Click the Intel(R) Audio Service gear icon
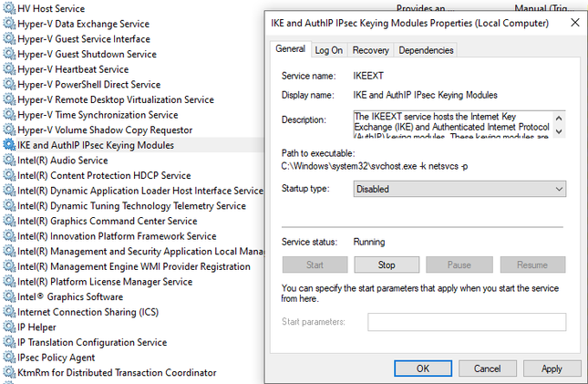The height and width of the screenshot is (384, 588). [9, 161]
